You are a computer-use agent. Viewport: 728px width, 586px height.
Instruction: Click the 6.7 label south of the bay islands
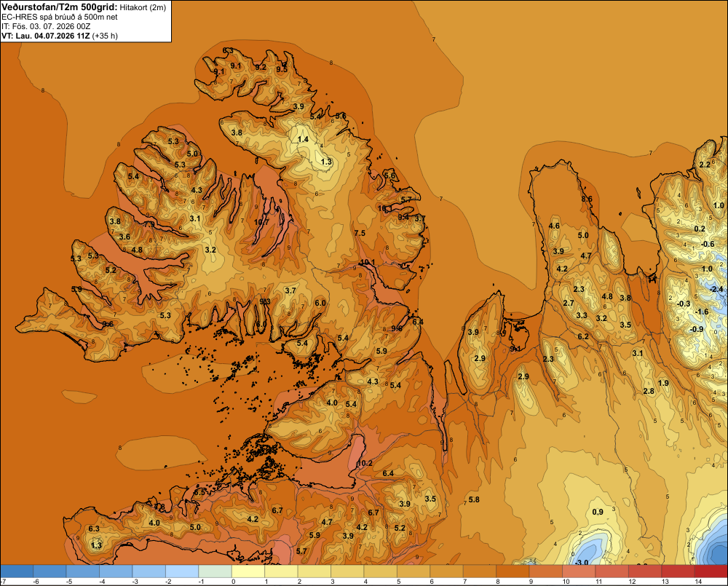tap(277, 510)
